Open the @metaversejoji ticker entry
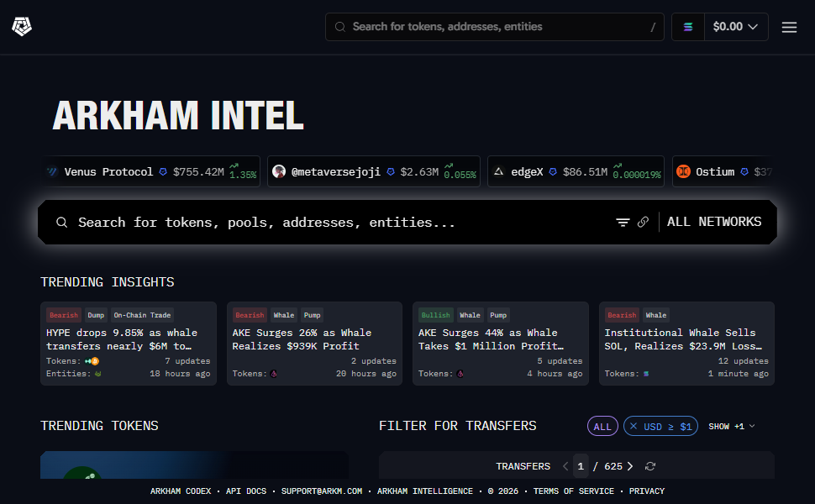The image size is (815, 504). tap(374, 171)
